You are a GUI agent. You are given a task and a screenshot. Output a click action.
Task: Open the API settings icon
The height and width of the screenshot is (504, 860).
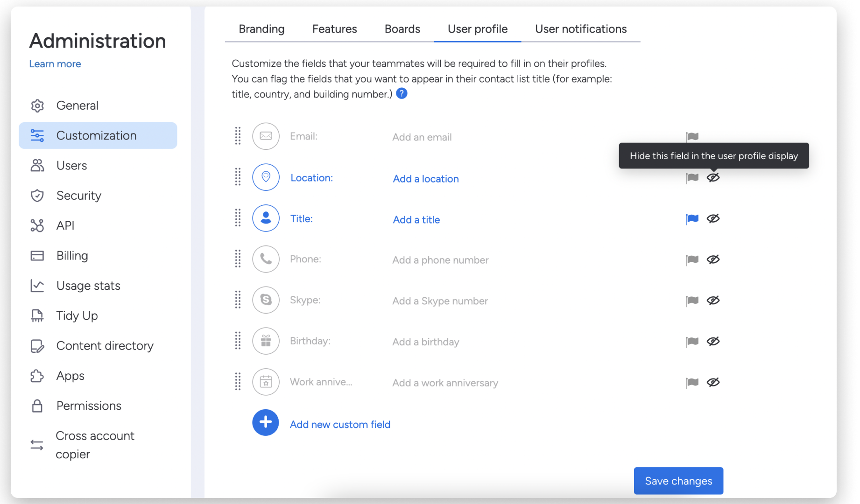(37, 225)
